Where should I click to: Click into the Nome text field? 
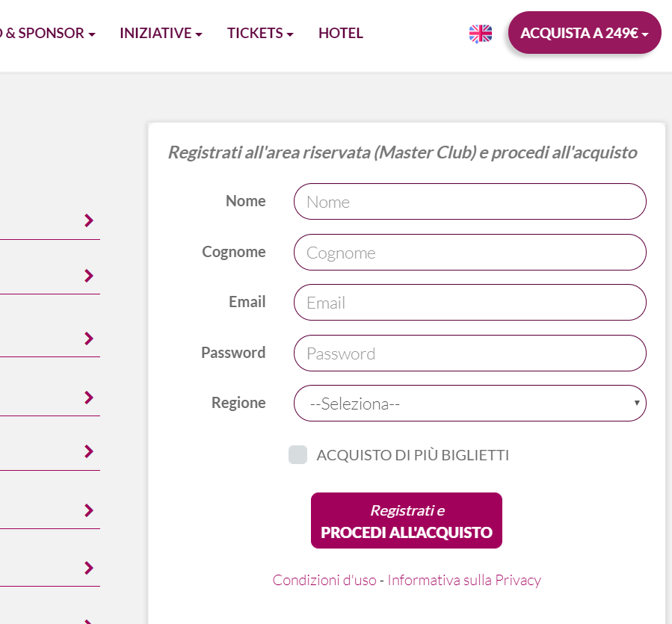click(x=469, y=202)
